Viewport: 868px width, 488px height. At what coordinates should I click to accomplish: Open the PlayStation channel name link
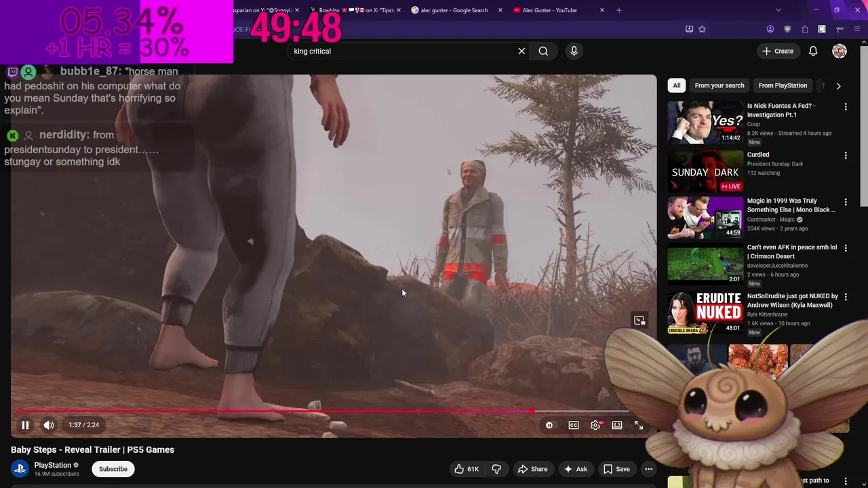click(53, 465)
